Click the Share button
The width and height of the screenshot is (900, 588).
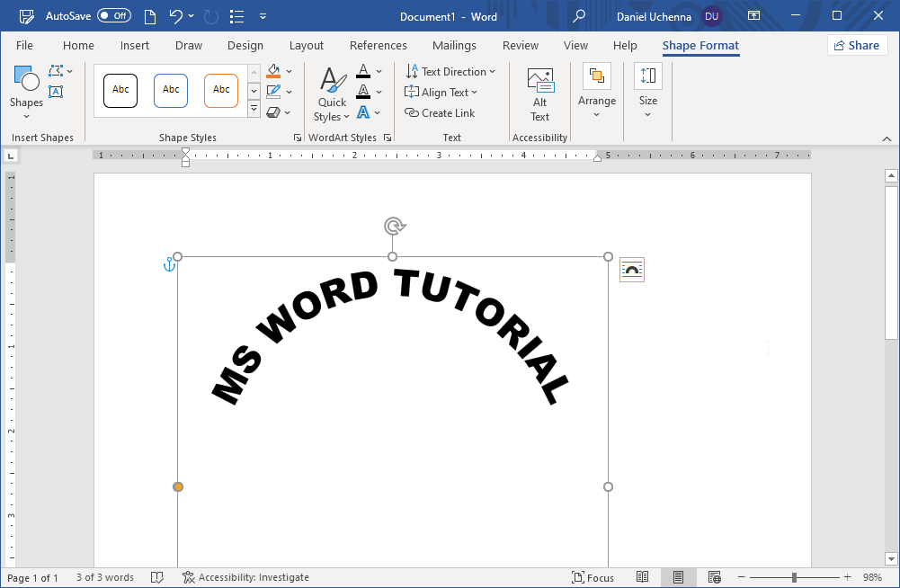857,46
